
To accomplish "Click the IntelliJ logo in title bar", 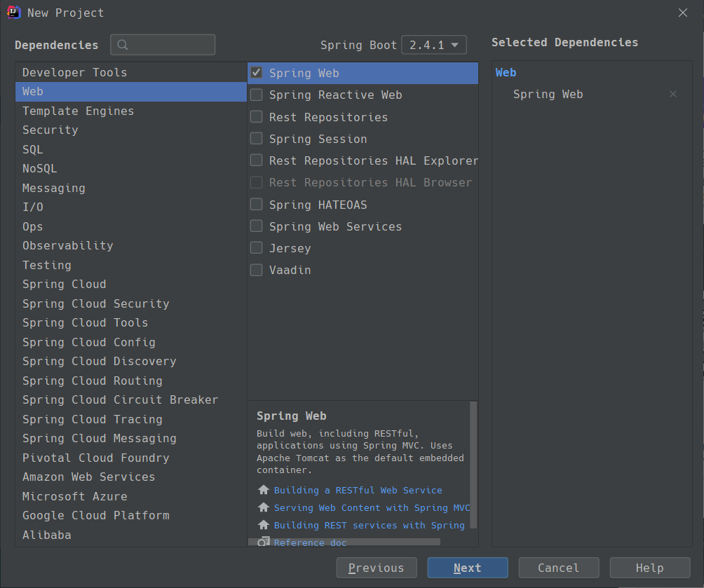I will (13, 12).
